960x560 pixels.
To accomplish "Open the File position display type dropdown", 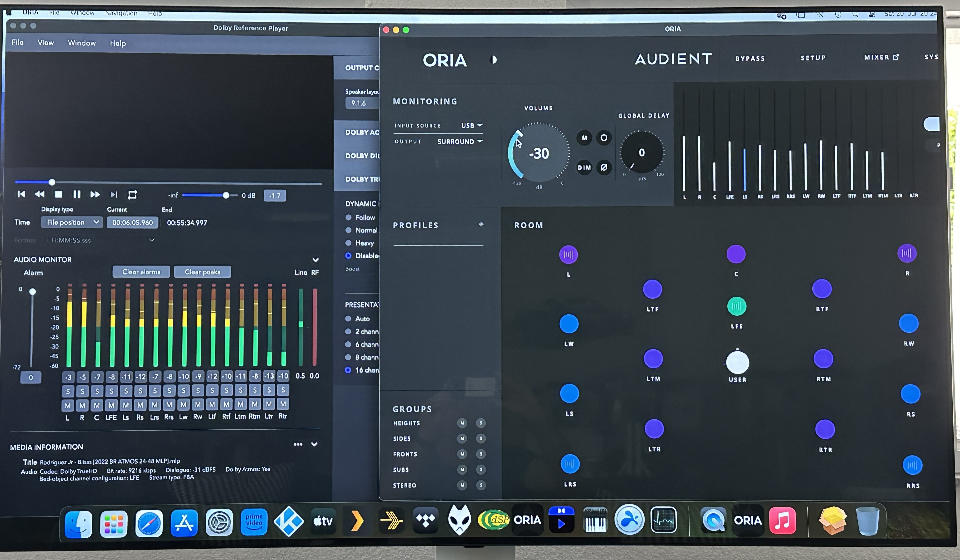I will click(x=72, y=222).
